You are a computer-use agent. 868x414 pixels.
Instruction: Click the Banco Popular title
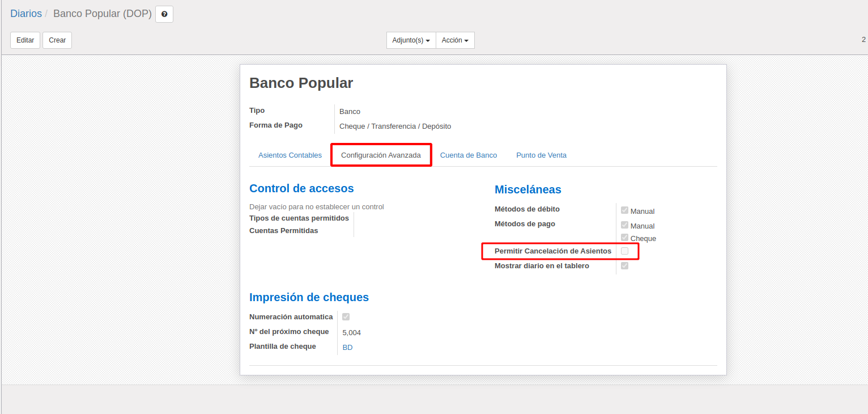pyautogui.click(x=301, y=83)
